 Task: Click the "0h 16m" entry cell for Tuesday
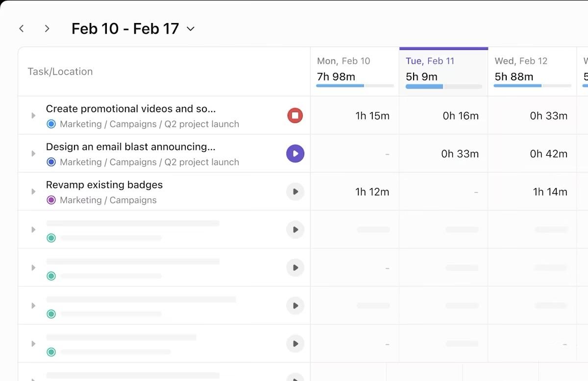tap(460, 115)
